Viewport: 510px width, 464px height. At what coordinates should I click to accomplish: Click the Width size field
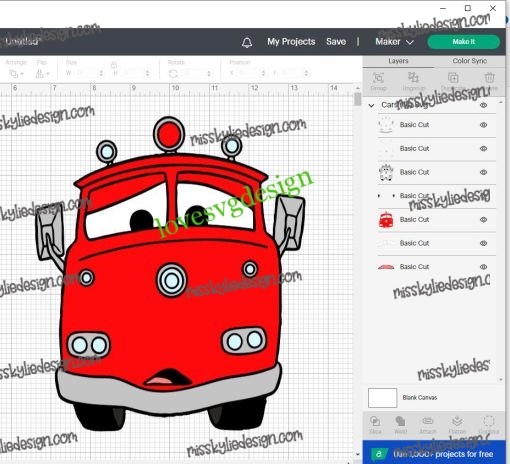(x=87, y=73)
